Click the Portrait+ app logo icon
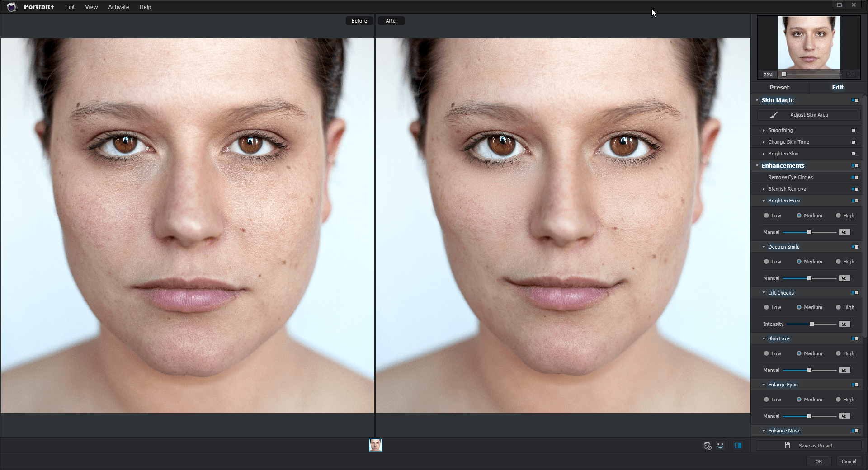The image size is (868, 470). pos(12,7)
